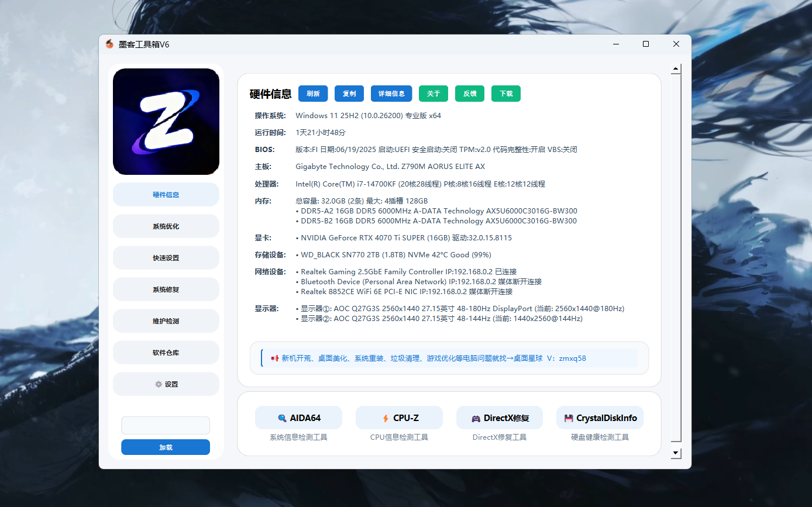
Task: Open the CPU-Z detection tool
Action: (x=398, y=418)
